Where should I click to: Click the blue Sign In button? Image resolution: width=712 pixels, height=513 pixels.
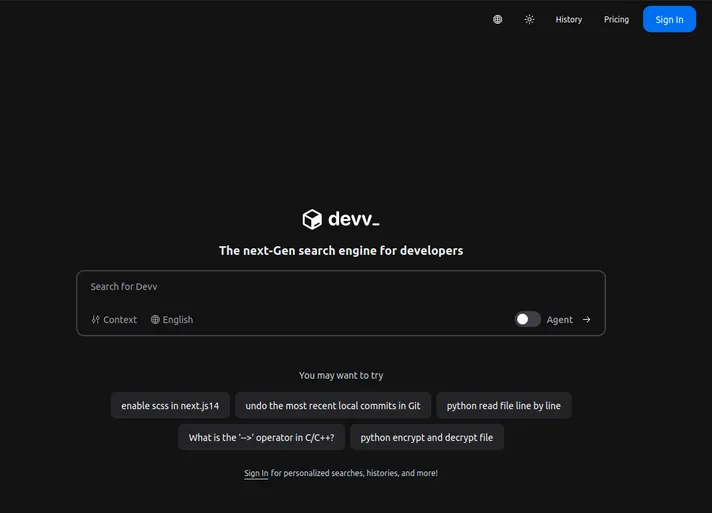point(669,20)
